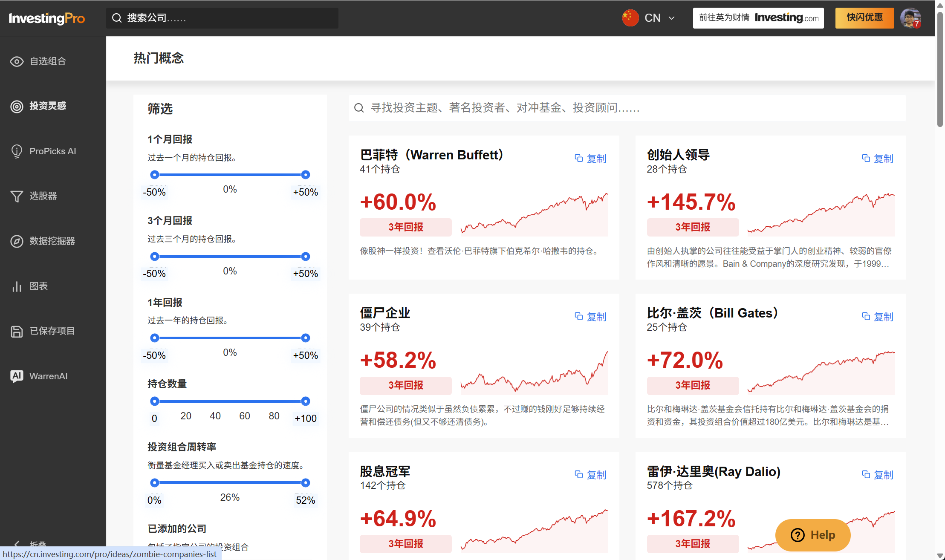The height and width of the screenshot is (560, 945).
Task: Visit 前往英为财情 Investing.com link
Action: (x=758, y=18)
